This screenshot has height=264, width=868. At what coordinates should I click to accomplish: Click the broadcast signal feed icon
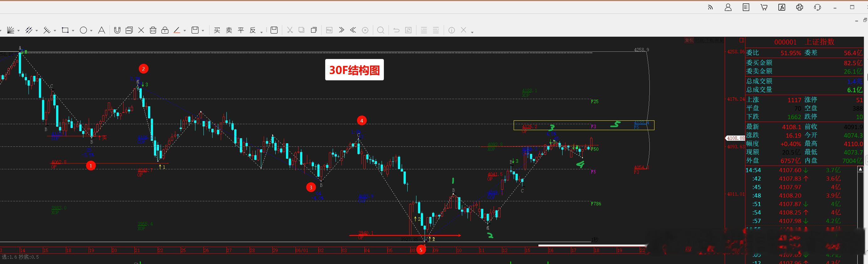point(710,8)
